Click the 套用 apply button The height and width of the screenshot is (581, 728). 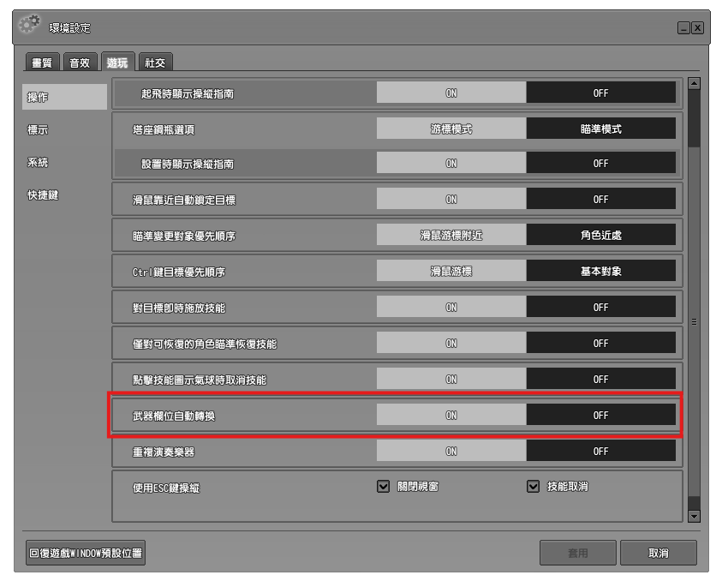pos(578,553)
